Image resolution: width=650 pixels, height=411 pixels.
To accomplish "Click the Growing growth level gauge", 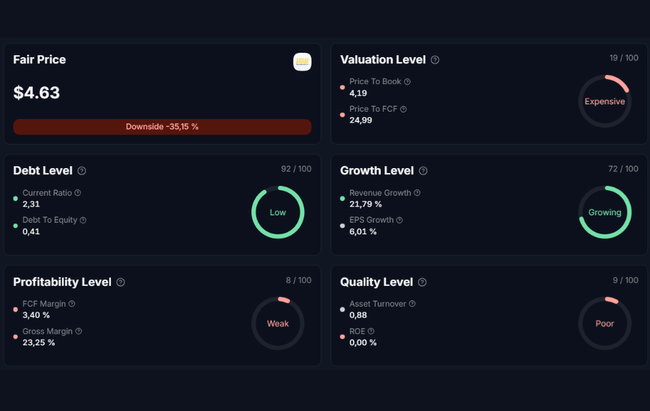I will pos(604,212).
